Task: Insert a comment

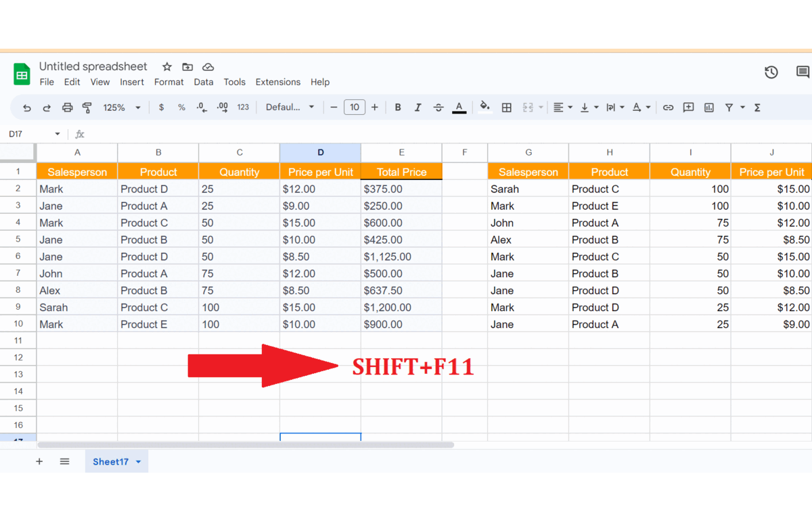Action: tap(688, 107)
